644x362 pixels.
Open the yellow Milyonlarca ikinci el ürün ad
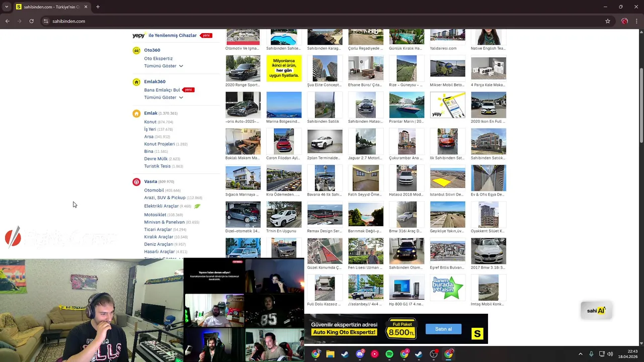click(x=284, y=68)
